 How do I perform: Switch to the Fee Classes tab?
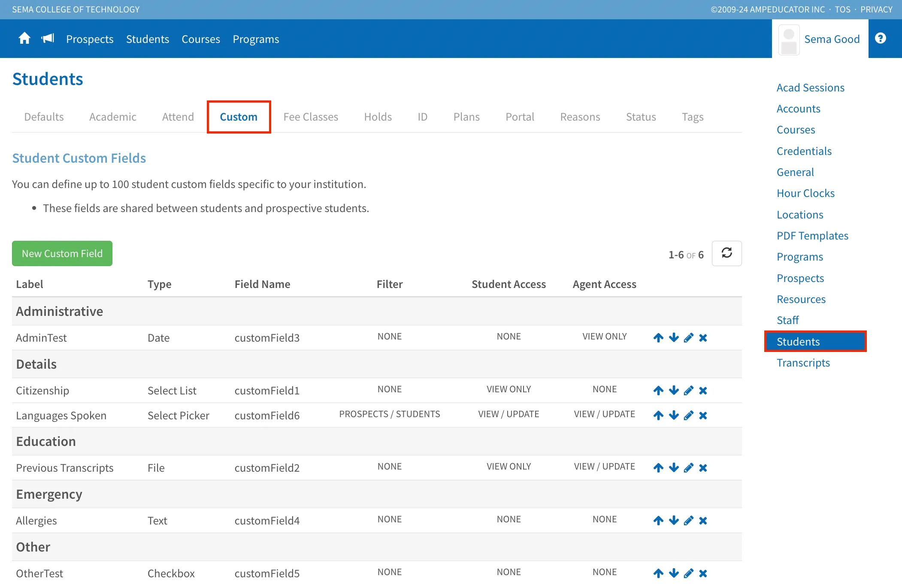pyautogui.click(x=311, y=117)
